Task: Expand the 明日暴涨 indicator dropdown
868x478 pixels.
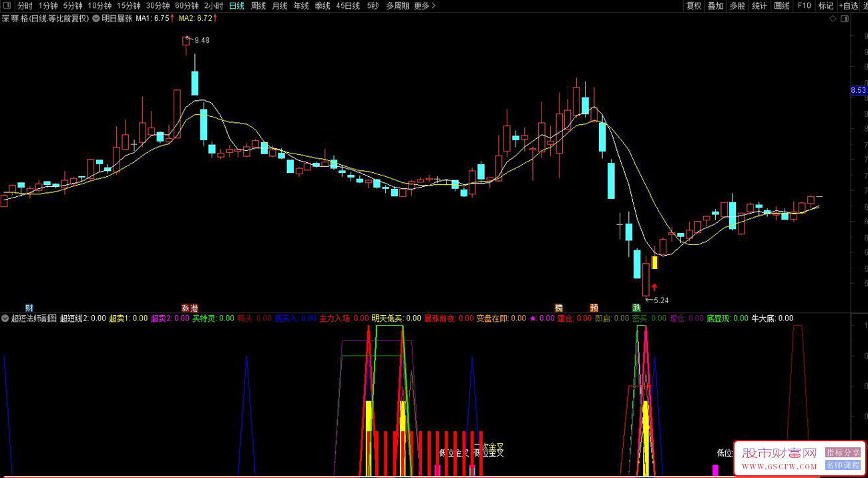Action: point(96,19)
